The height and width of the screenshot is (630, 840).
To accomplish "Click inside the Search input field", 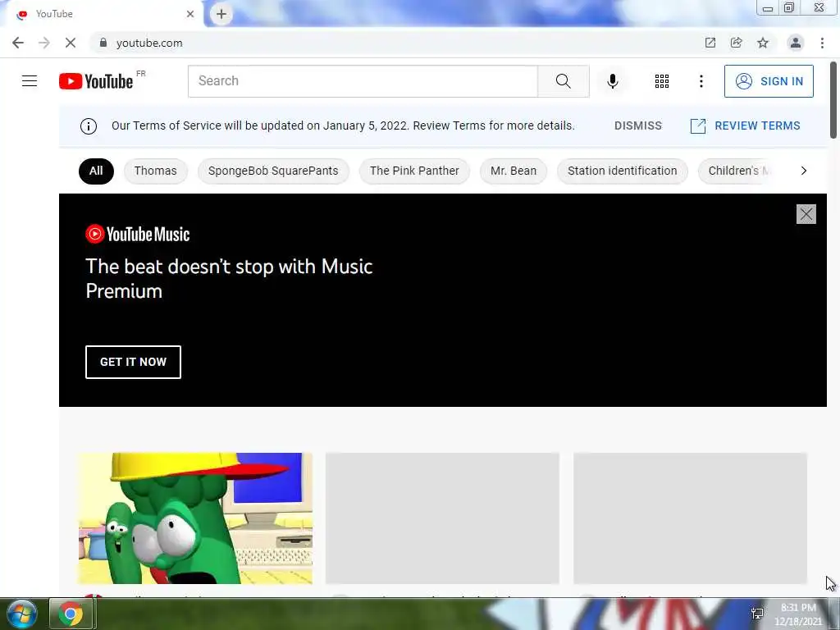I will (363, 81).
